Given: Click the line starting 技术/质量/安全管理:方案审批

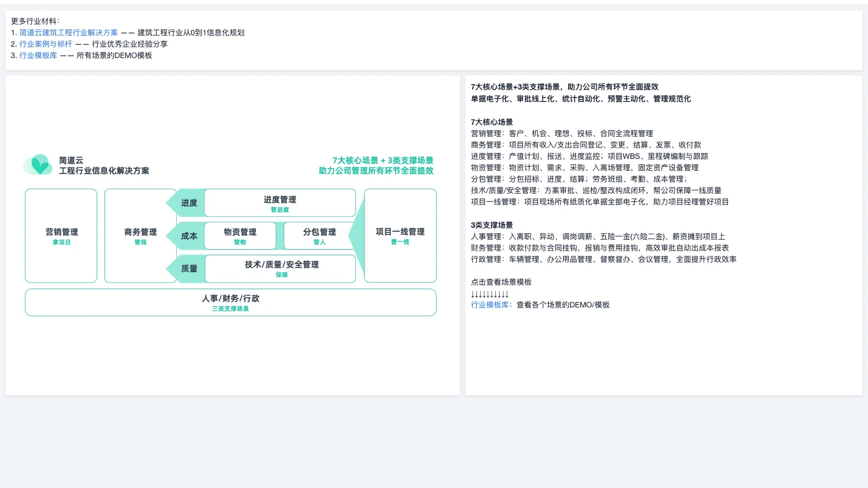Looking at the screenshot, I should pyautogui.click(x=596, y=190).
